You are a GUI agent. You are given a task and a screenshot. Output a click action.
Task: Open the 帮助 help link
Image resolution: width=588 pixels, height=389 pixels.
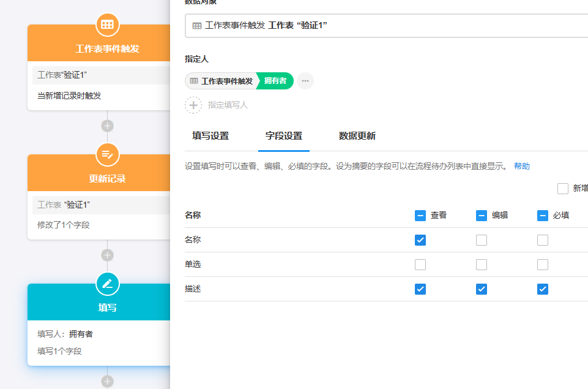click(x=522, y=167)
